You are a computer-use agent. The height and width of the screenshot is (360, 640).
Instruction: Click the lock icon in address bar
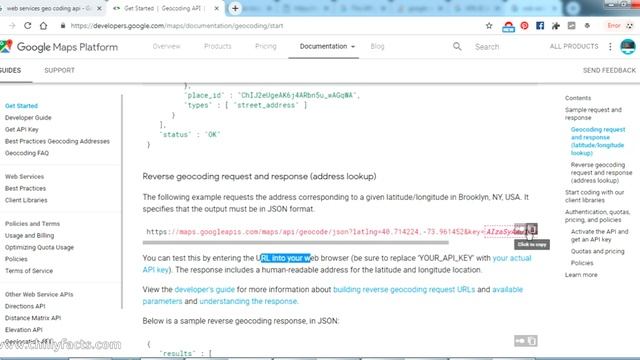63,26
